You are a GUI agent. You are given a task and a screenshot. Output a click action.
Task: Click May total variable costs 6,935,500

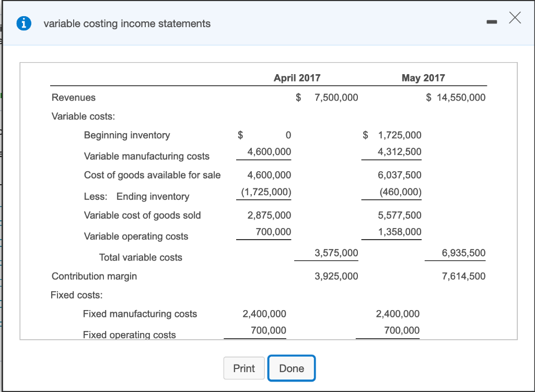tap(463, 253)
